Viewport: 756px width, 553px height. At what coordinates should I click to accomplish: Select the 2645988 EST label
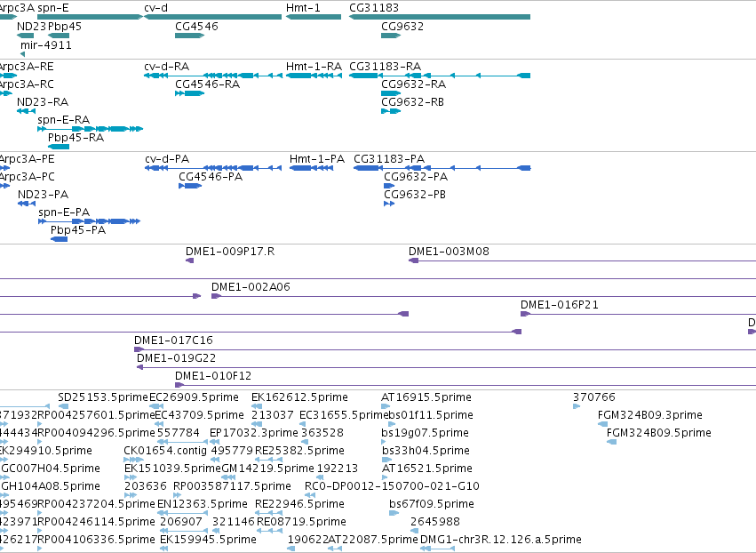pyautogui.click(x=435, y=523)
